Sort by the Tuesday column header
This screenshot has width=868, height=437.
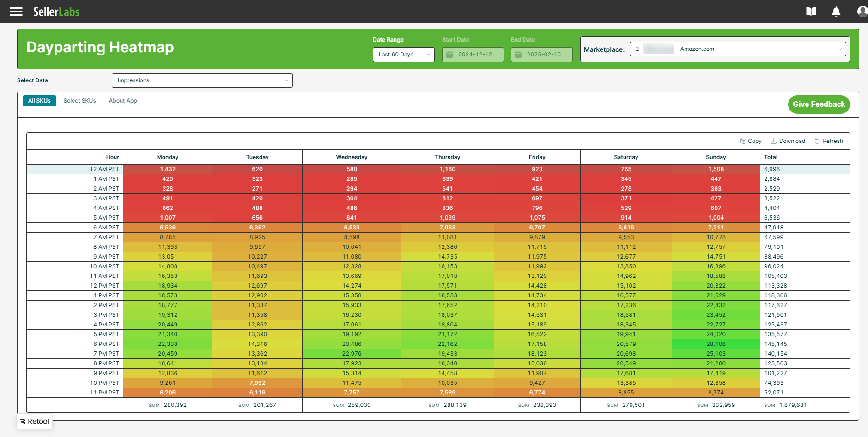(257, 157)
